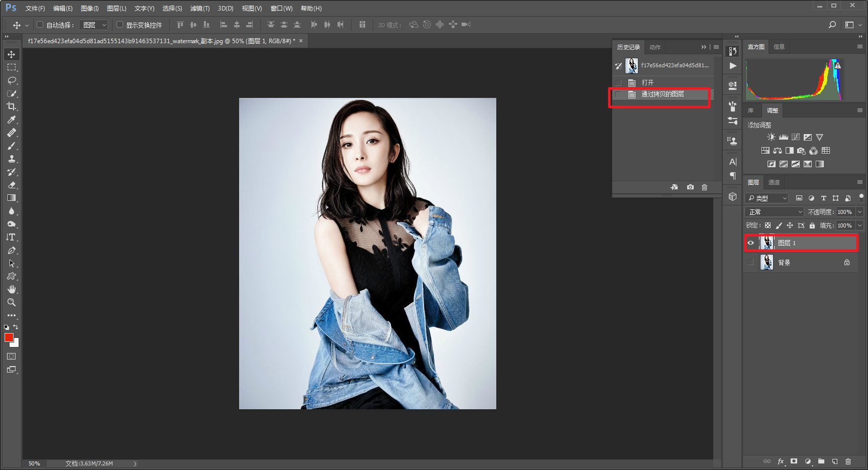Enable Show Transform Controls checkbox
Viewport: 868px width, 470px height.
click(120, 24)
